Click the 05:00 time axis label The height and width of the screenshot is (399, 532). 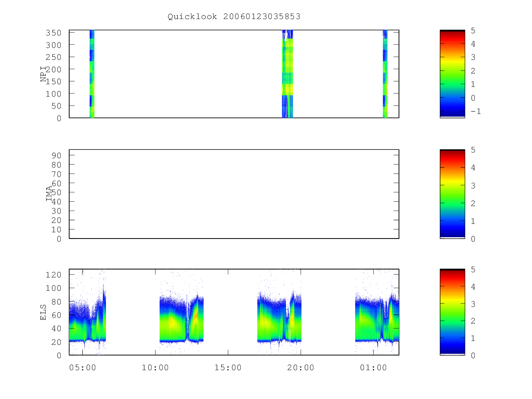pos(82,368)
